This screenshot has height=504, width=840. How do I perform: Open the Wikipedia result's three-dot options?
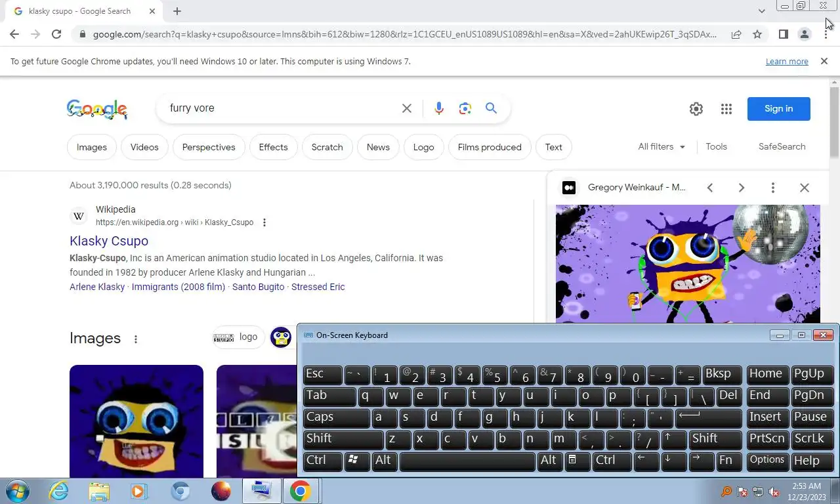(x=264, y=222)
